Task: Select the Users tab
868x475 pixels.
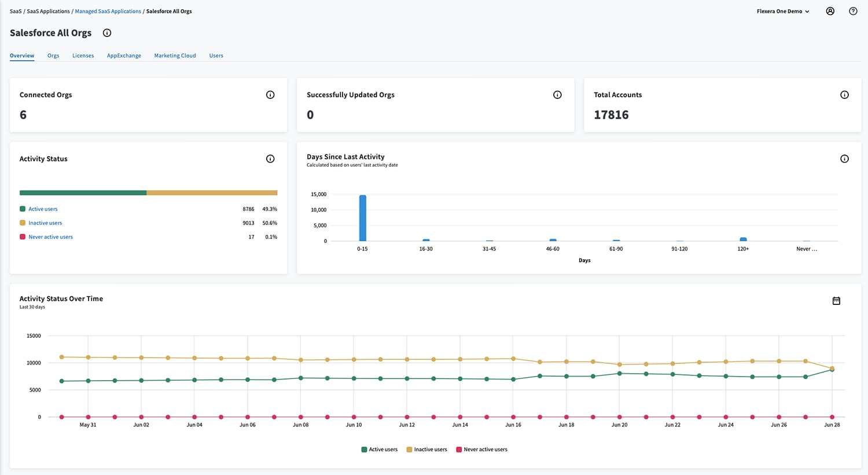Action: pyautogui.click(x=216, y=56)
